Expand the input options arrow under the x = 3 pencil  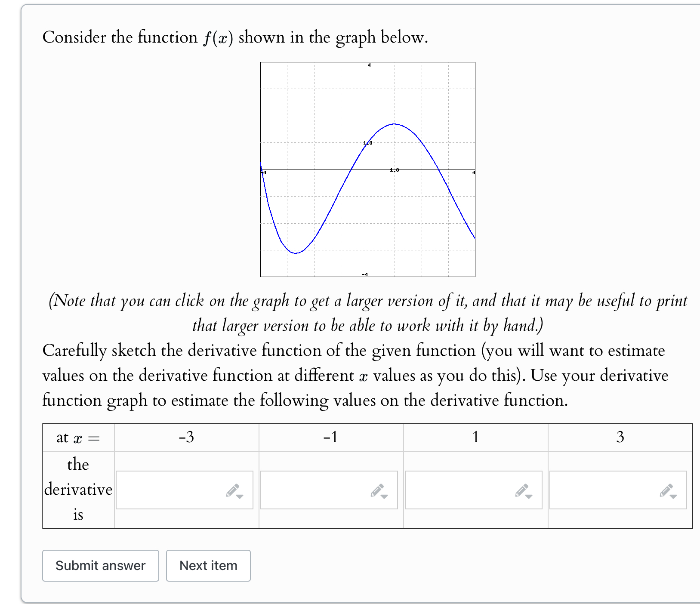coord(674,496)
